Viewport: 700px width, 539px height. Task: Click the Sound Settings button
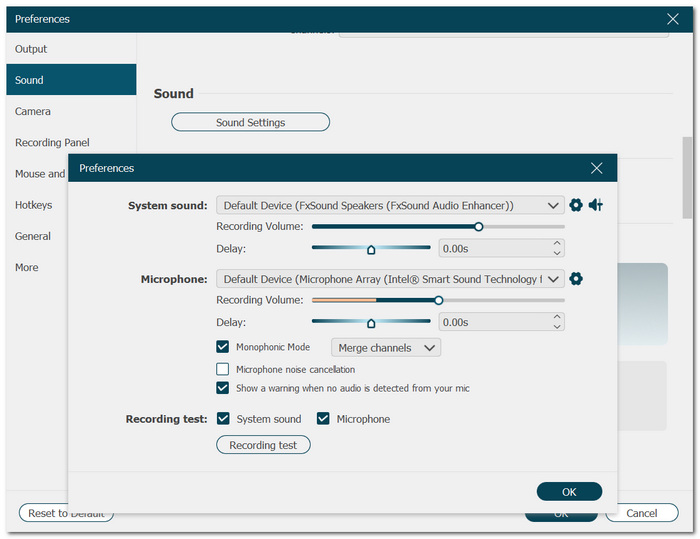coord(250,122)
